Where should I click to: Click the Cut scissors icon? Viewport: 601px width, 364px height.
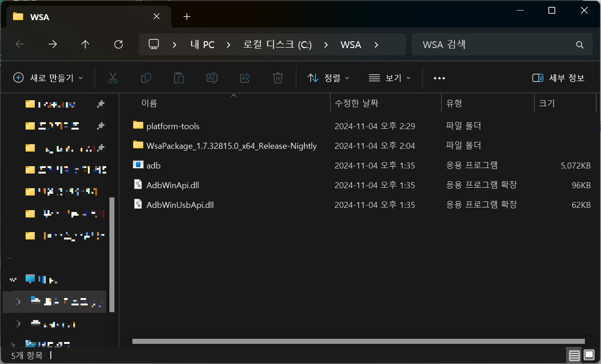point(113,78)
